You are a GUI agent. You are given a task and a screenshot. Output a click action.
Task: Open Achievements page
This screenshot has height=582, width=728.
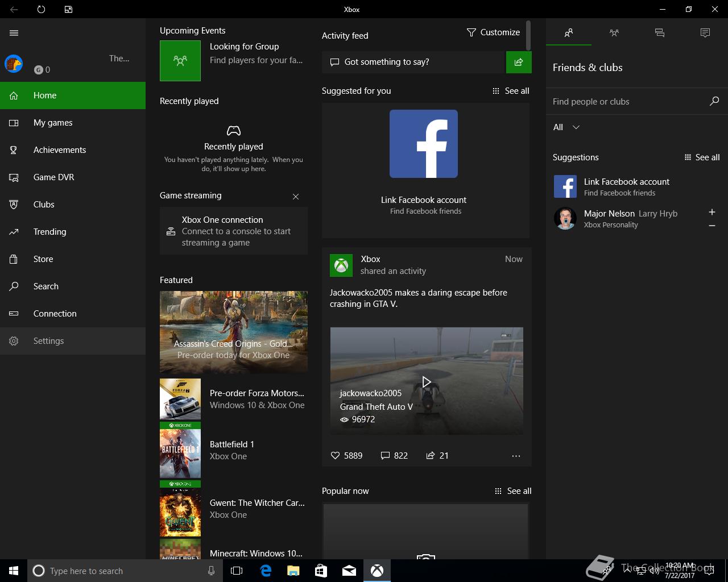pos(73,150)
